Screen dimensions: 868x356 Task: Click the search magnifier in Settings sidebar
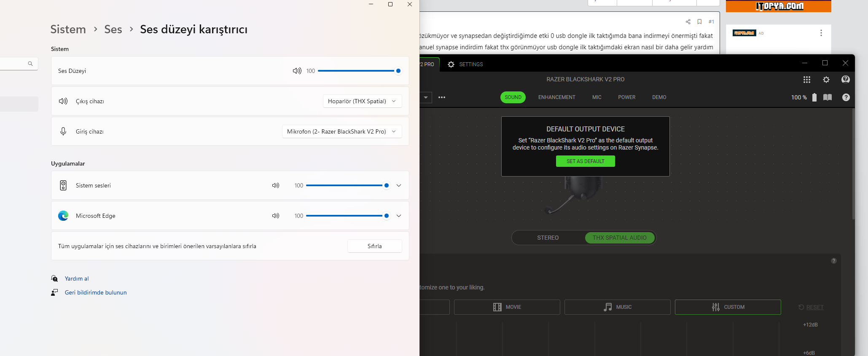click(x=30, y=64)
